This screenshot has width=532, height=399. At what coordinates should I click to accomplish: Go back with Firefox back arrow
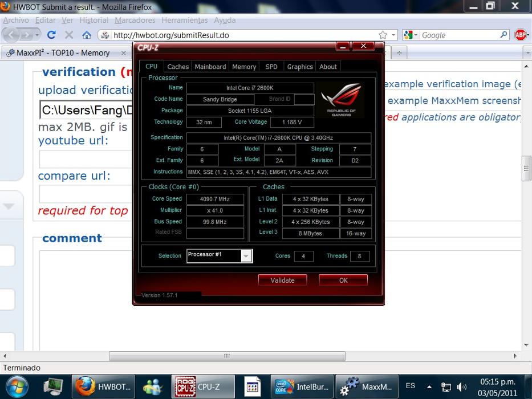[11, 35]
